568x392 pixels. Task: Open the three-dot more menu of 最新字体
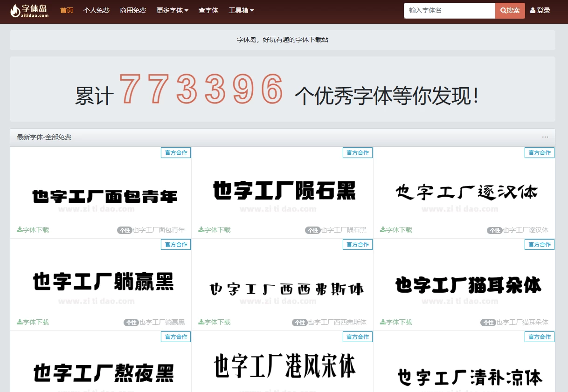pos(545,137)
